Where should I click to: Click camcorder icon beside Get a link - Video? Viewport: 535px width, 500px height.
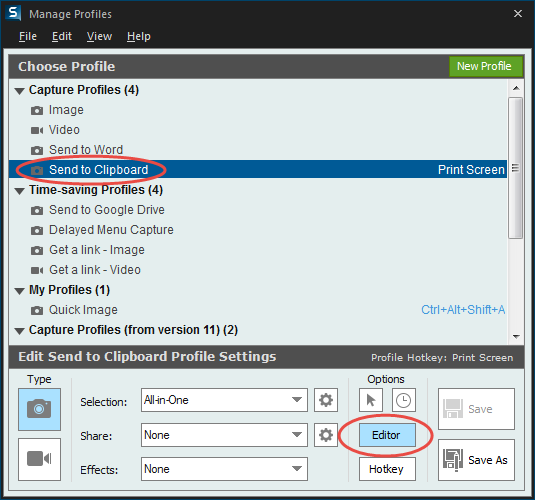click(37, 270)
